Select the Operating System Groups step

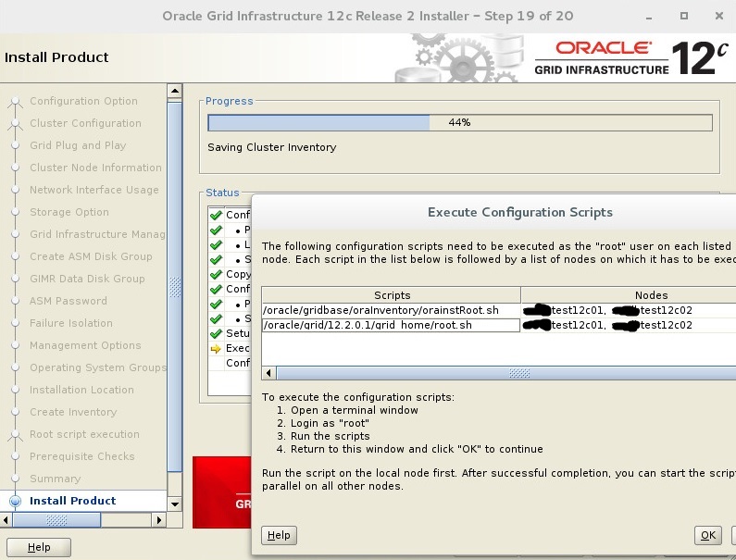98,367
